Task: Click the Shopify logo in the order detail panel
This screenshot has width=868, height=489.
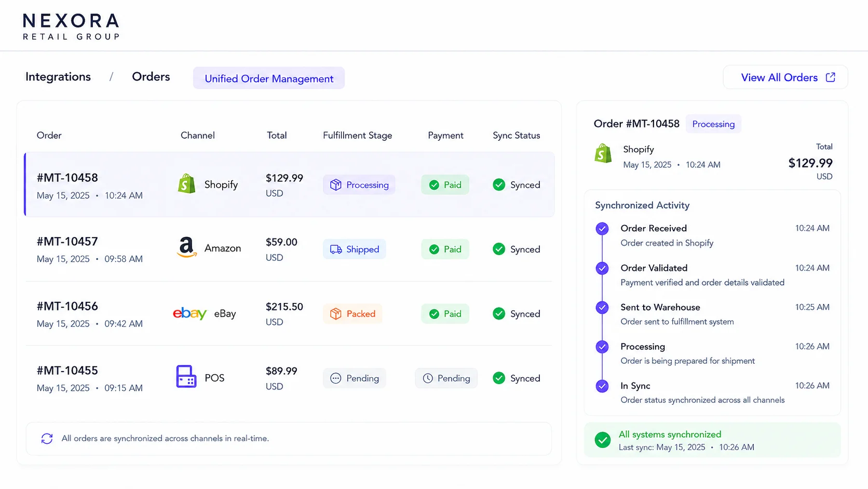Action: click(603, 153)
